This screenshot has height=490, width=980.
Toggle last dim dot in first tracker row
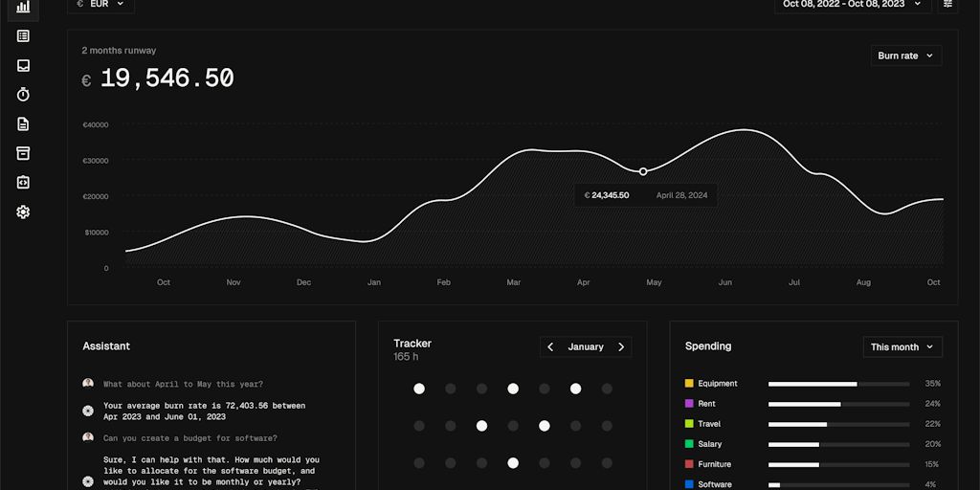607,389
